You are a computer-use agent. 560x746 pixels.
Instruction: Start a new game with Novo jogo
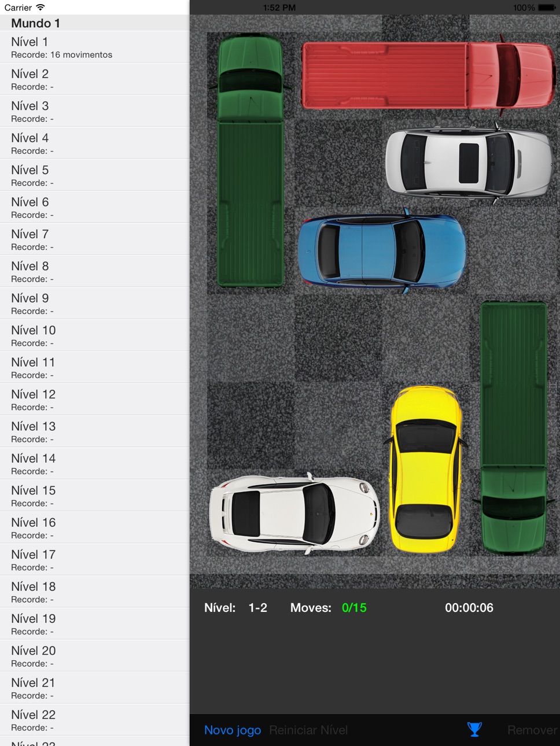pyautogui.click(x=233, y=730)
